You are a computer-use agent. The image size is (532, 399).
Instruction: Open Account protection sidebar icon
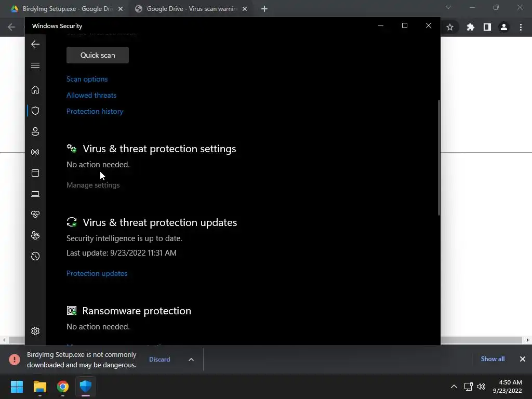(x=35, y=131)
